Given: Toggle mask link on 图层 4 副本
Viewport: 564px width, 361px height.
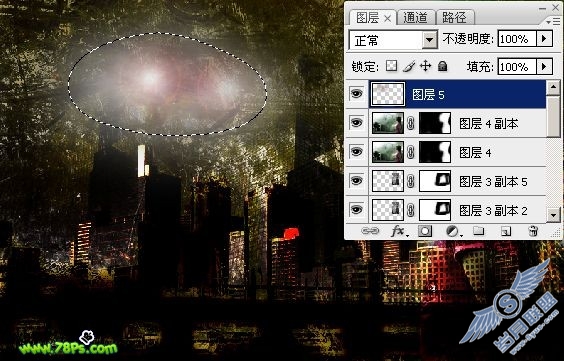Looking at the screenshot, I should click(411, 123).
